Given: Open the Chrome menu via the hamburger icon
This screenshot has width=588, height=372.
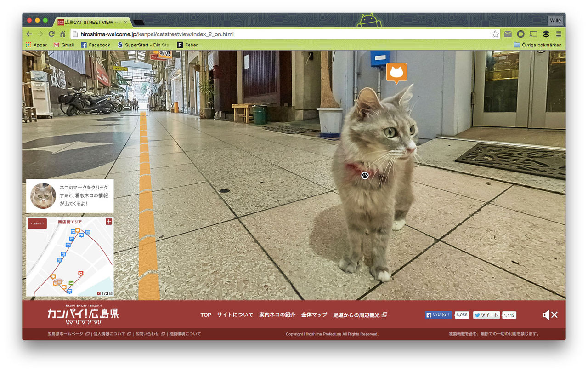Looking at the screenshot, I should 559,34.
